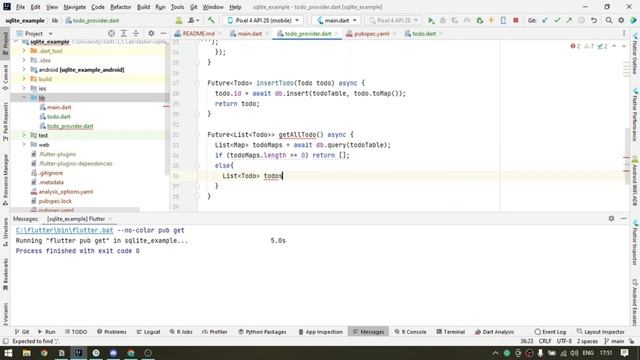
Task: Open the Logcat tool window
Action: 148,332
